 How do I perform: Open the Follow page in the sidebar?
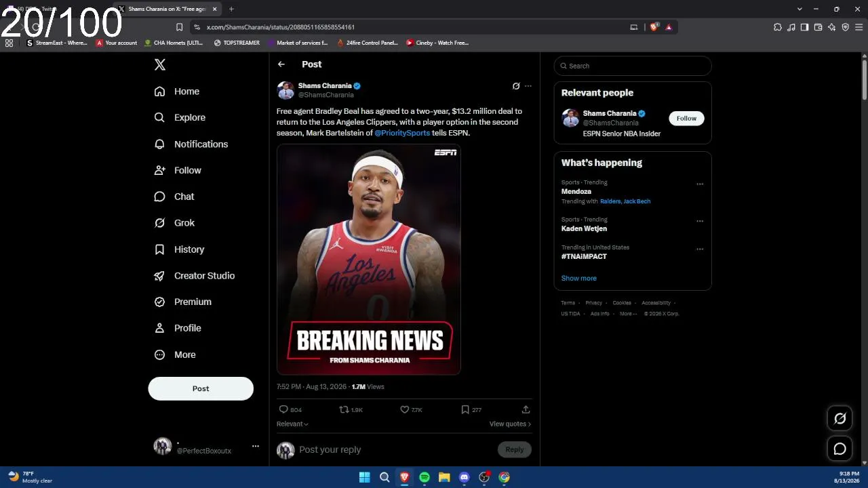[x=178, y=170]
